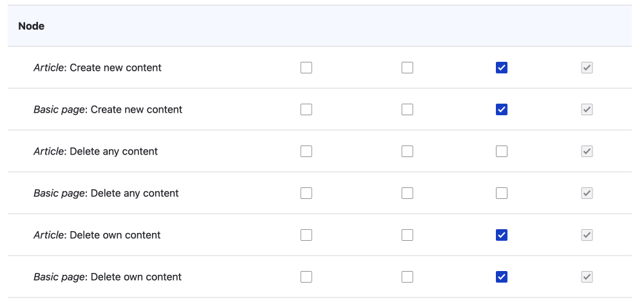Check first-column box for Basic page: Delete any content
644x300 pixels.
point(306,193)
